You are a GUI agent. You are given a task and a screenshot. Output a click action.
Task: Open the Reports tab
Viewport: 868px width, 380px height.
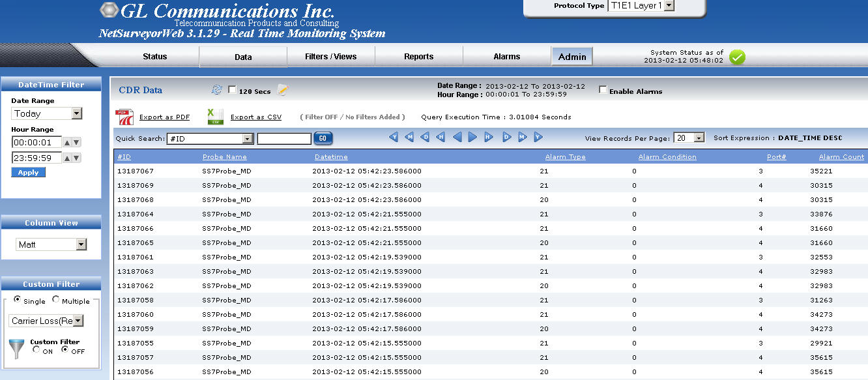click(419, 57)
